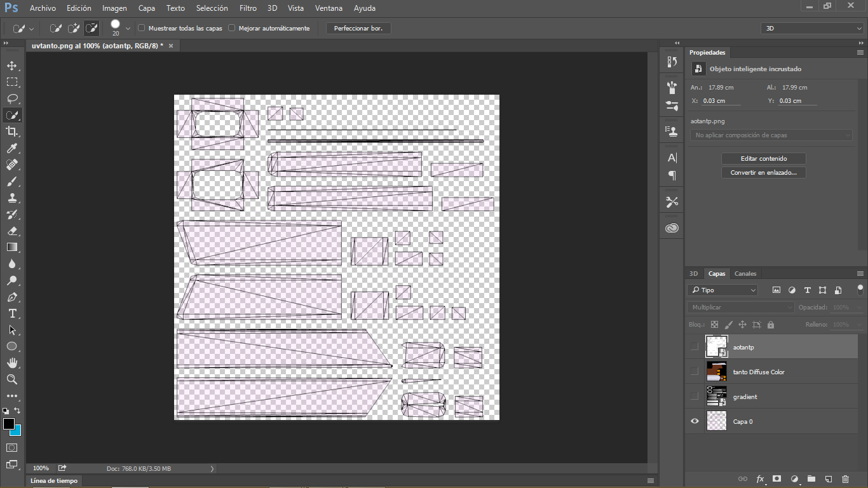This screenshot has width=868, height=488.
Task: Switch to the Canales tab
Action: point(745,274)
